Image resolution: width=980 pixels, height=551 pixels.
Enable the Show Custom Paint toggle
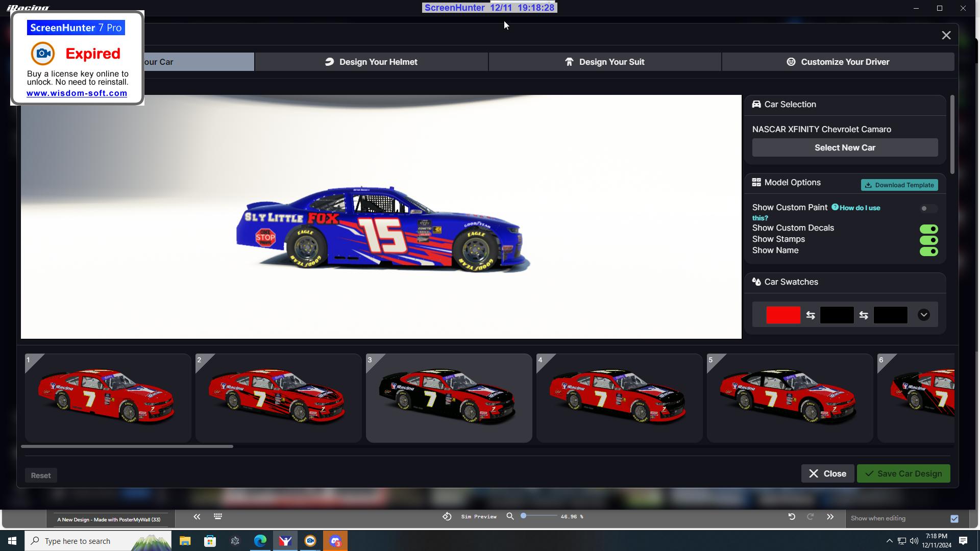click(928, 209)
